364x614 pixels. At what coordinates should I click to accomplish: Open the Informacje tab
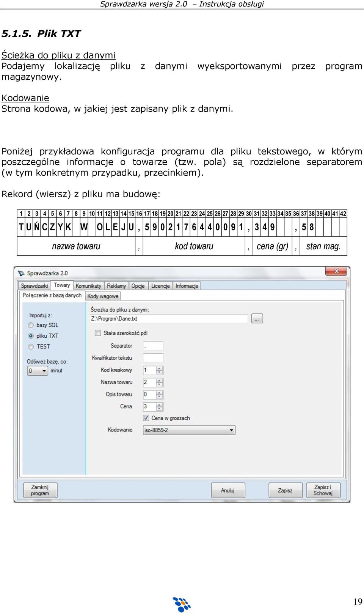[x=187, y=286]
